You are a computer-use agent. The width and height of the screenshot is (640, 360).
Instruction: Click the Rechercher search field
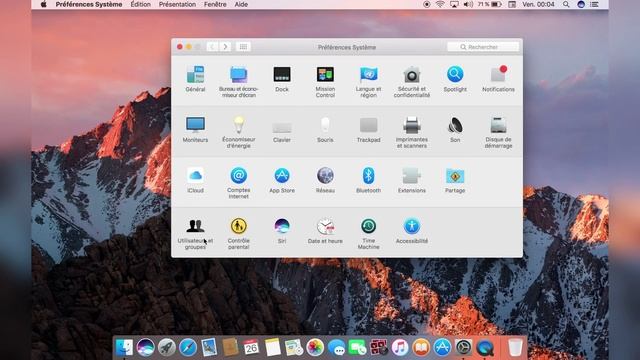483,47
